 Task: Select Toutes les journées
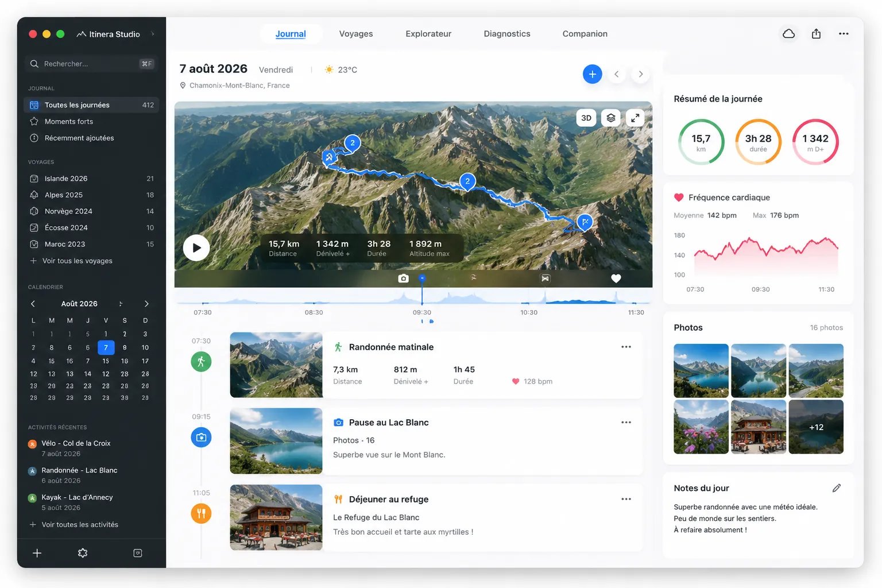(92, 105)
